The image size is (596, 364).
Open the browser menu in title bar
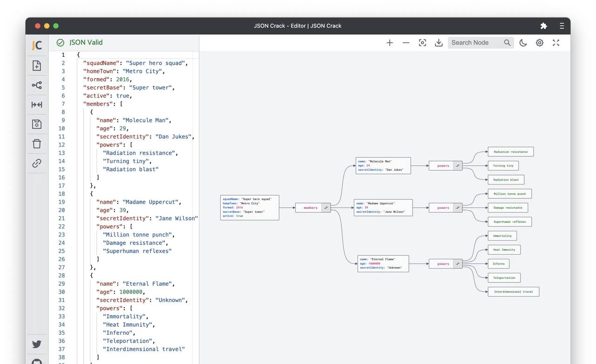pyautogui.click(x=562, y=26)
